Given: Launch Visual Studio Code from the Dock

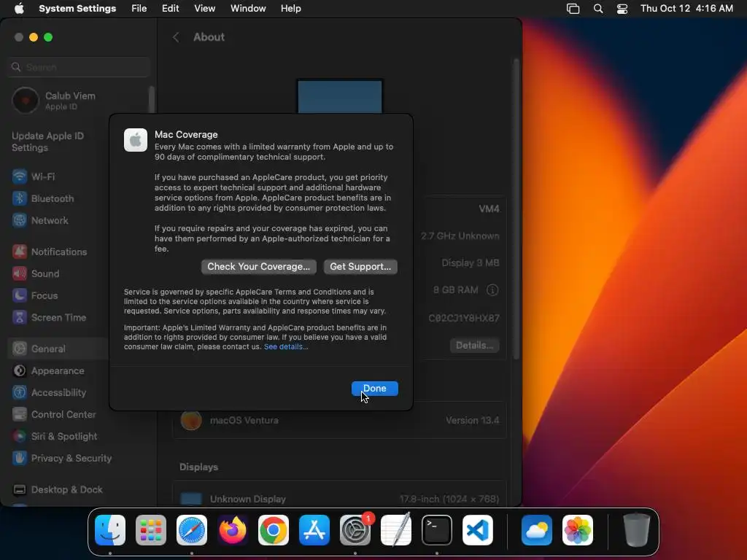Looking at the screenshot, I should tap(478, 529).
